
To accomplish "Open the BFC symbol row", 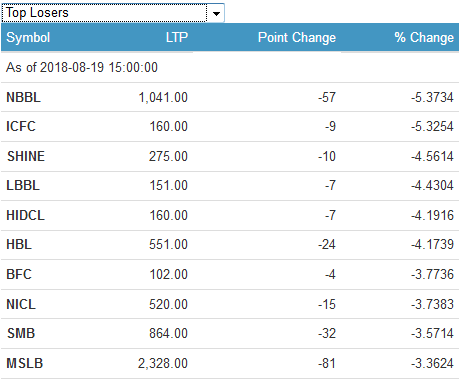I will click(x=230, y=274).
